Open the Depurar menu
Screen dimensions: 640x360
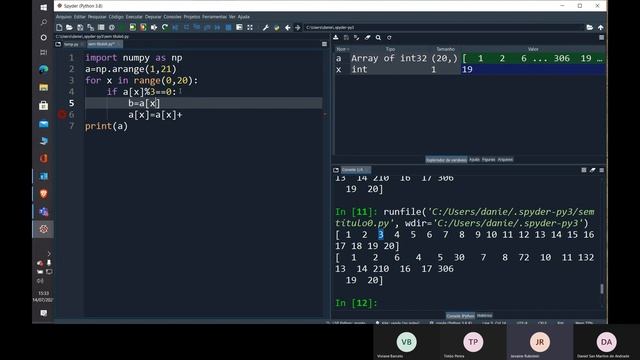(x=153, y=17)
